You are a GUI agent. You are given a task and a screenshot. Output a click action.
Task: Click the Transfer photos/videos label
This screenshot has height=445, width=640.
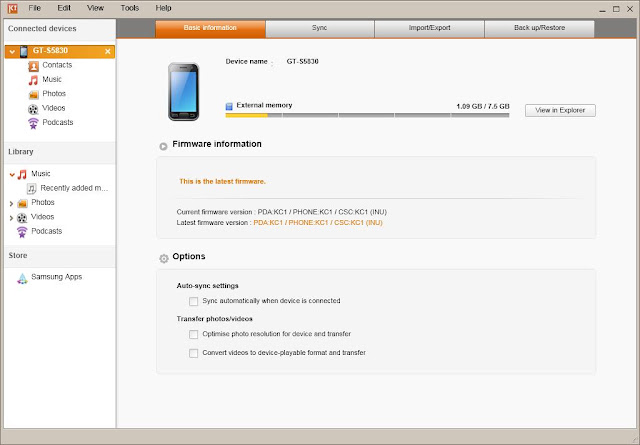pos(215,319)
